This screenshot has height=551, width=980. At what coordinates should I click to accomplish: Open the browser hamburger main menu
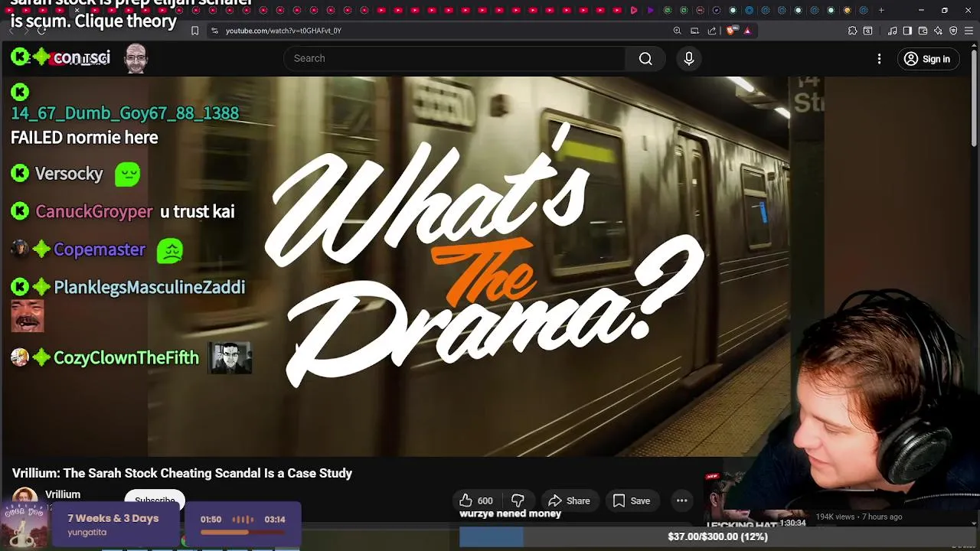969,31
